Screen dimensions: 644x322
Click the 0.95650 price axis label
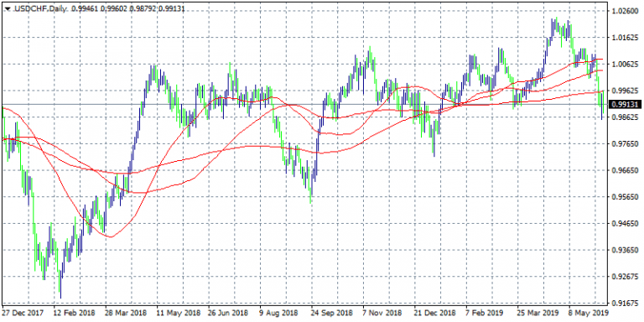click(x=625, y=197)
